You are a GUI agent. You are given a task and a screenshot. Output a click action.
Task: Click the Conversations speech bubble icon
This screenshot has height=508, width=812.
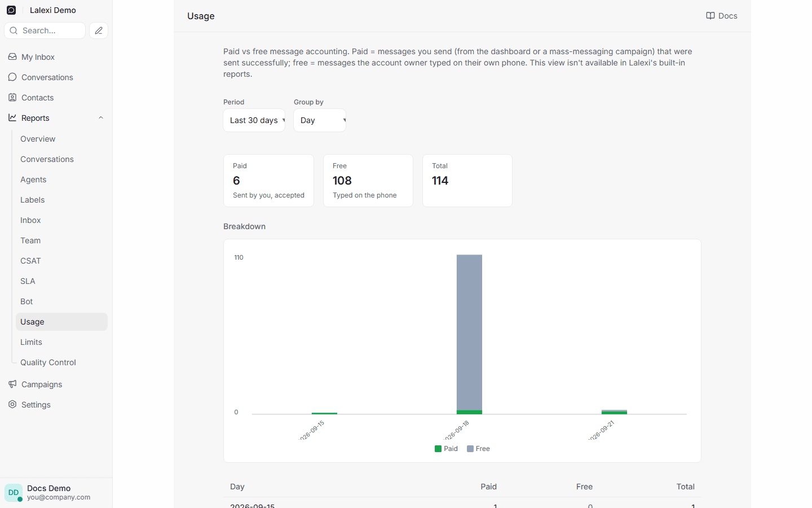[12, 77]
